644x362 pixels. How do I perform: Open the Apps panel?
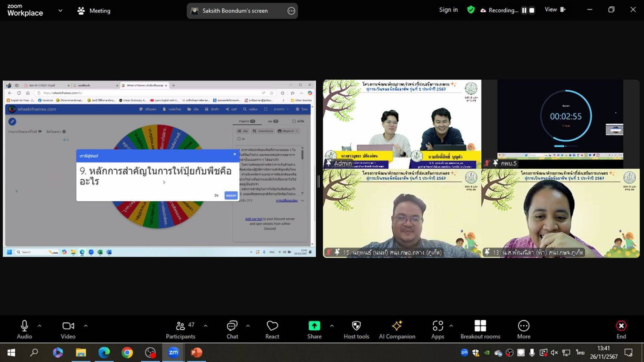[x=438, y=330]
